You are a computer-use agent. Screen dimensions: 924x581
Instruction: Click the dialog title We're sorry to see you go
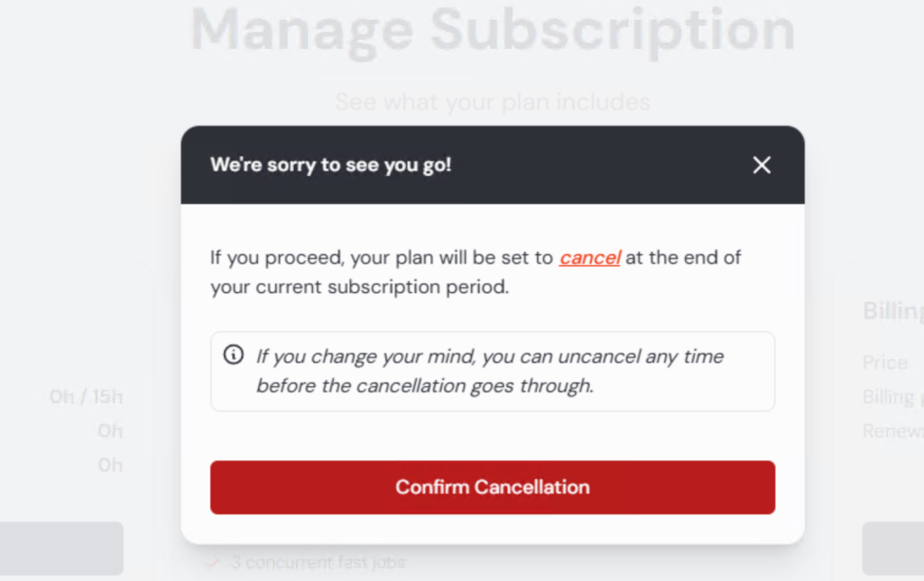click(x=330, y=165)
